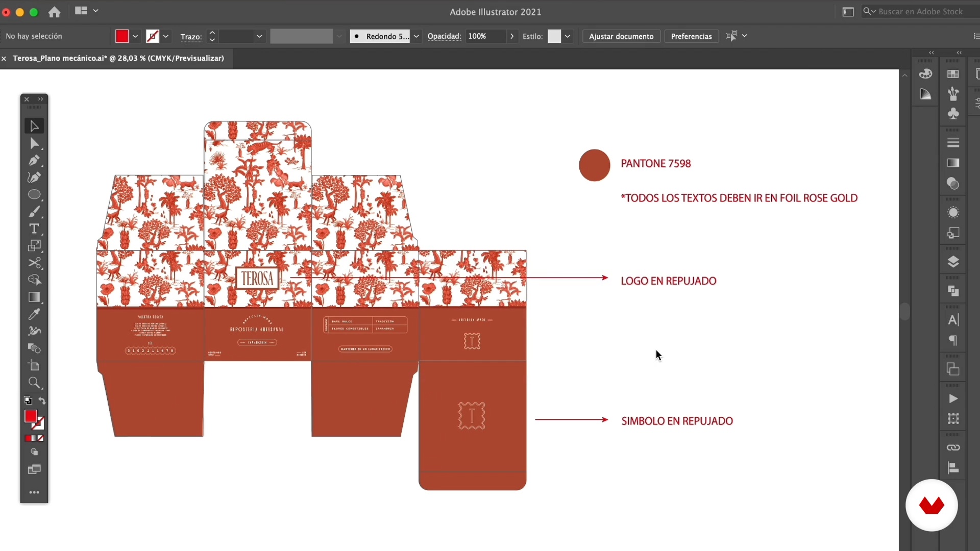
Task: Select the Shape Builder tool
Action: [34, 280]
